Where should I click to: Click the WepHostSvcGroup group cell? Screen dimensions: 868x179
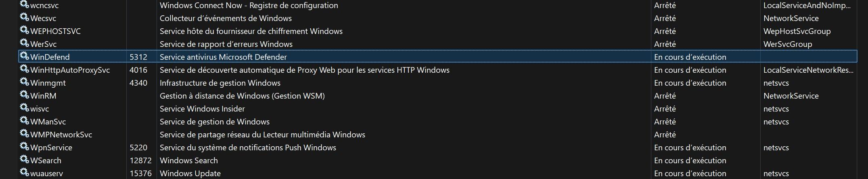tap(797, 31)
